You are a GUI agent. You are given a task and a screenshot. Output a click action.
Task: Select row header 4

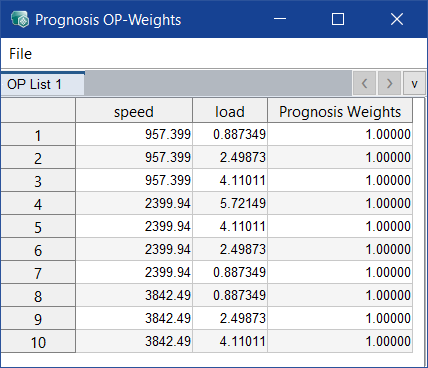(x=38, y=203)
